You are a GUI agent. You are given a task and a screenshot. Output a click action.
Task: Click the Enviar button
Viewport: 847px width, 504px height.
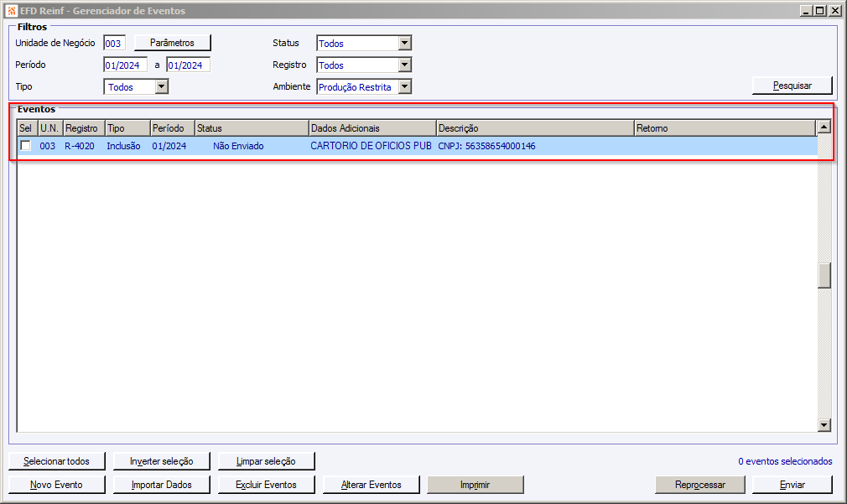[792, 485]
